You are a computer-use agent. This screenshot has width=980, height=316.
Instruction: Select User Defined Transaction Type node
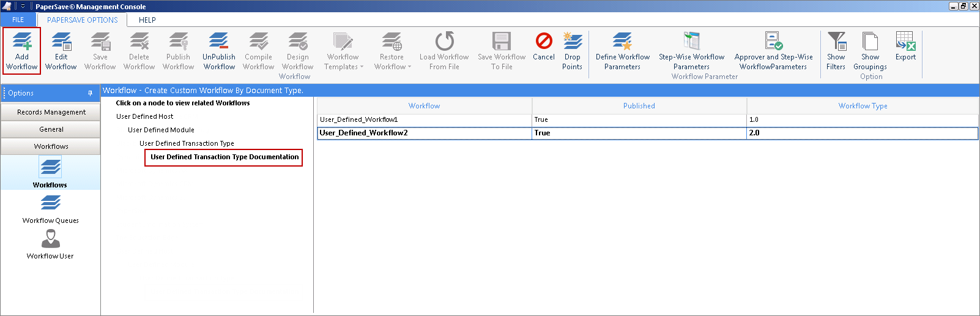[187, 143]
